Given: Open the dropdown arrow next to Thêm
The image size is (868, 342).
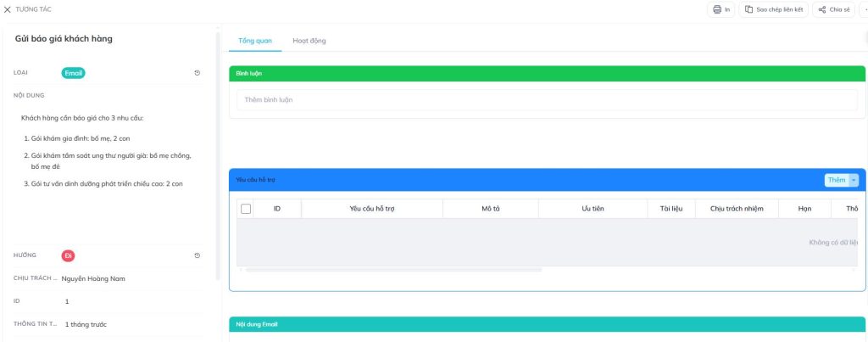Looking at the screenshot, I should point(854,180).
